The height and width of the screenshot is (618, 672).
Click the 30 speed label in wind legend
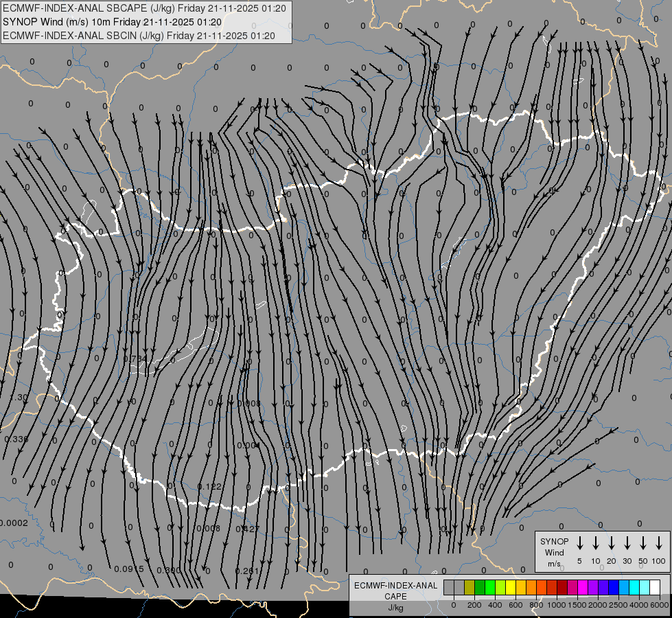[x=627, y=561]
